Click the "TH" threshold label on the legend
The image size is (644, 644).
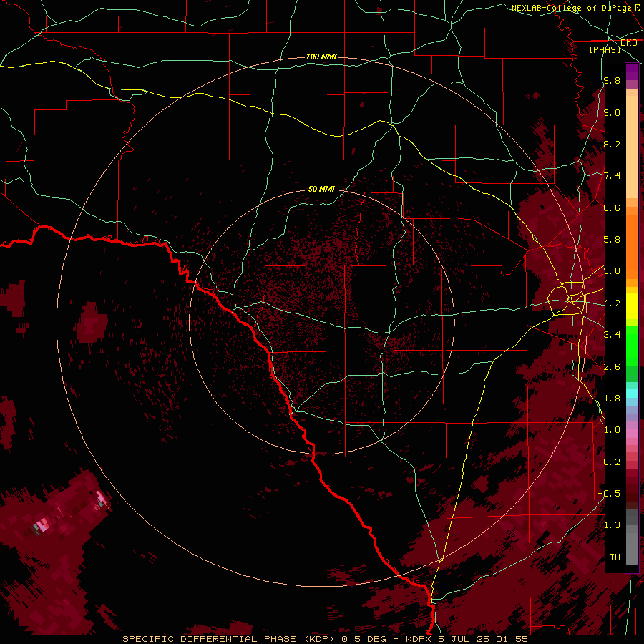pos(615,557)
